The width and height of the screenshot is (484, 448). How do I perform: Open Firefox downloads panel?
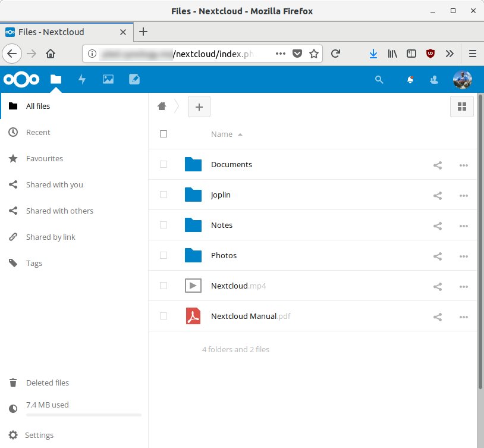click(373, 54)
